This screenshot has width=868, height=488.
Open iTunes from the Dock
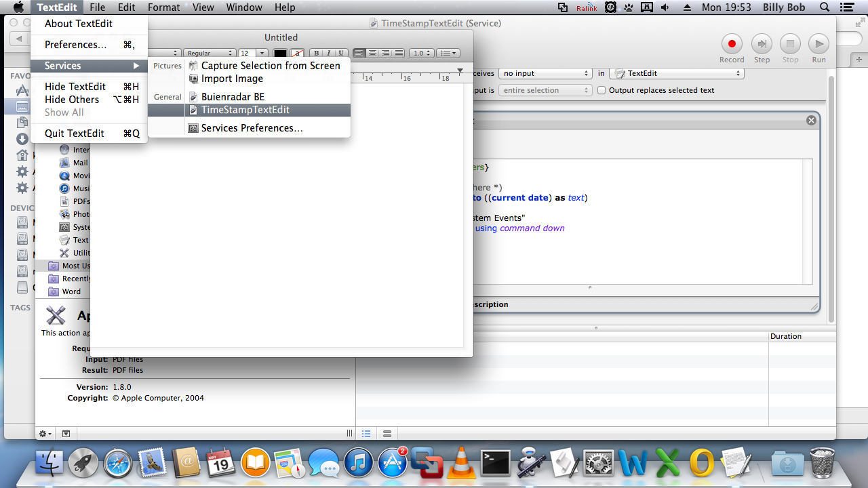click(x=358, y=464)
